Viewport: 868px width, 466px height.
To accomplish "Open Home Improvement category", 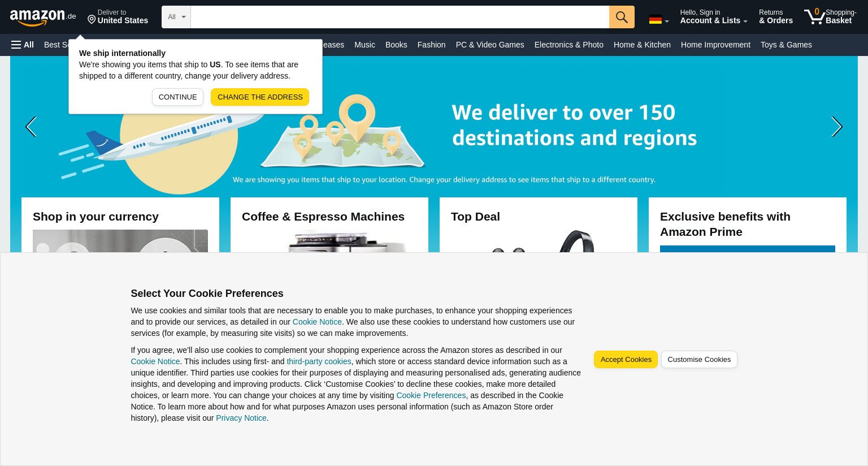I will click(x=715, y=45).
